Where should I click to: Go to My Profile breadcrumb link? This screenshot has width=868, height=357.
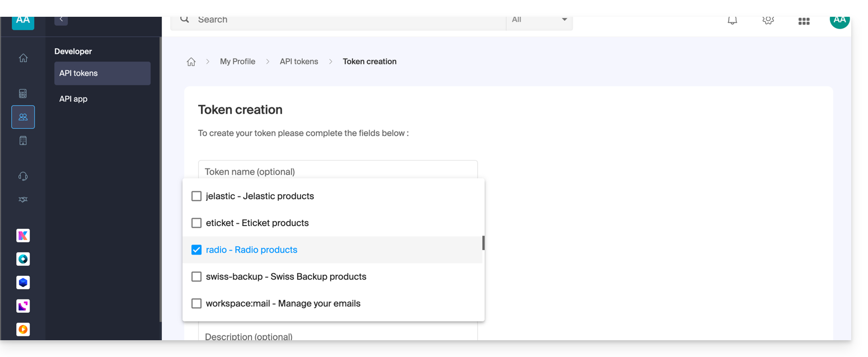pyautogui.click(x=237, y=62)
